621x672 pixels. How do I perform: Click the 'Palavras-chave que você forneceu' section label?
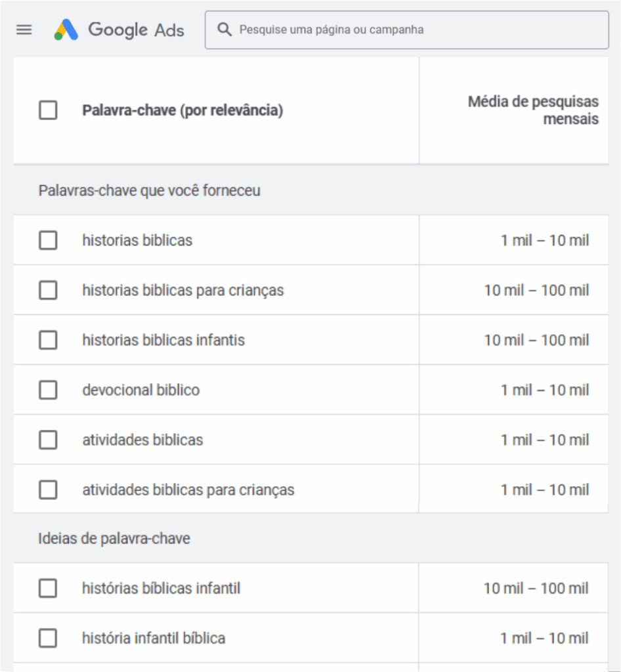(150, 190)
